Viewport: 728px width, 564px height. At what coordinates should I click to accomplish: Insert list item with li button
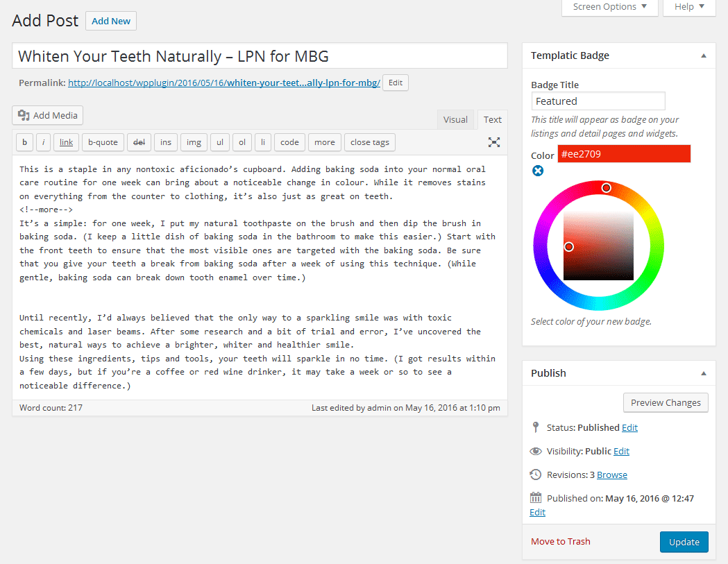pos(263,142)
